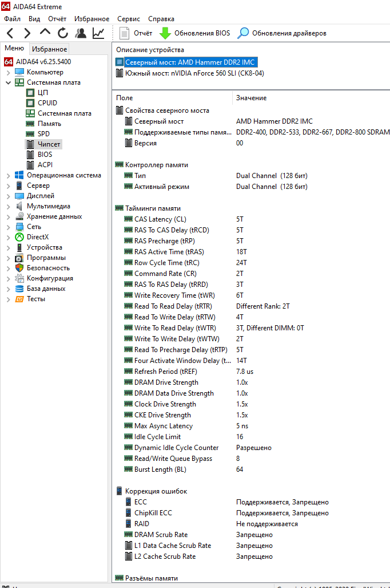Open the Сервис menu
Image resolution: width=390 pixels, height=588 pixels.
pyautogui.click(x=129, y=19)
